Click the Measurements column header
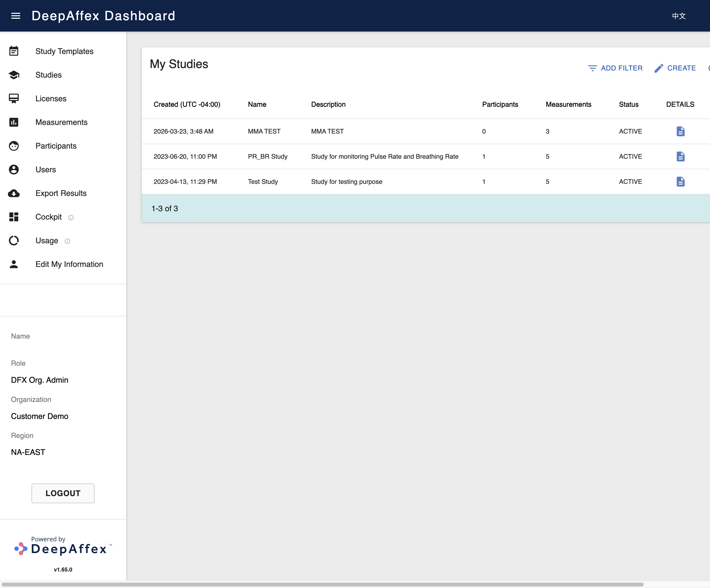The width and height of the screenshot is (710, 588). coord(568,104)
